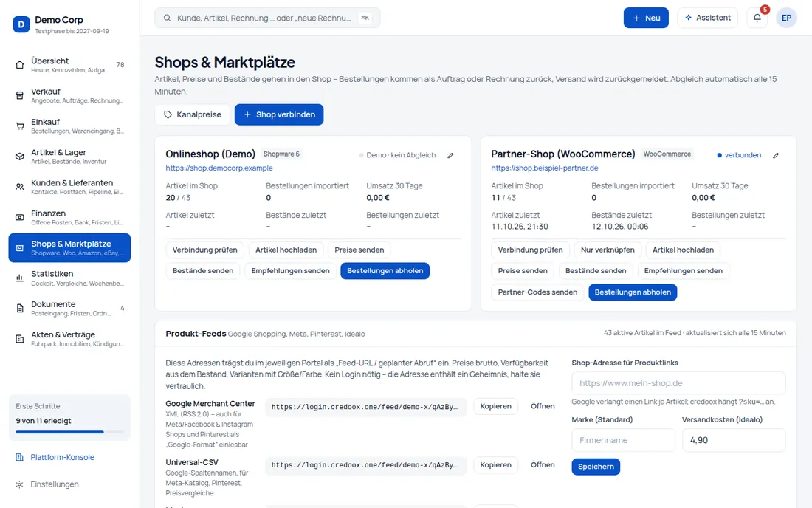Click the Plattform-Konsole icon

click(x=20, y=457)
